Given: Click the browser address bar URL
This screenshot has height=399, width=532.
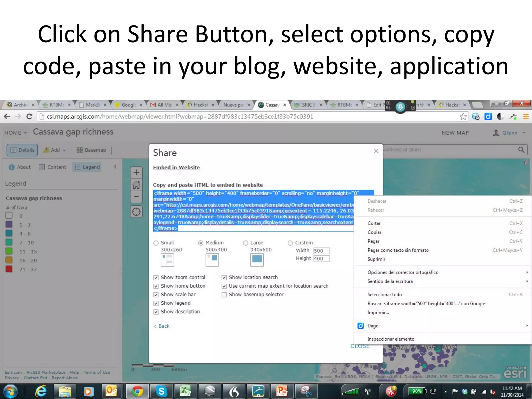Looking at the screenshot, I should [180, 117].
